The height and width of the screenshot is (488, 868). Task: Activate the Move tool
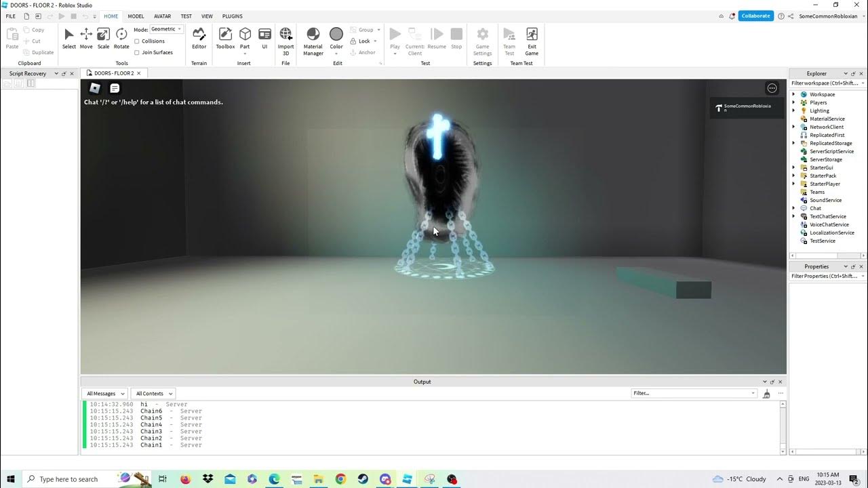pyautogui.click(x=86, y=38)
